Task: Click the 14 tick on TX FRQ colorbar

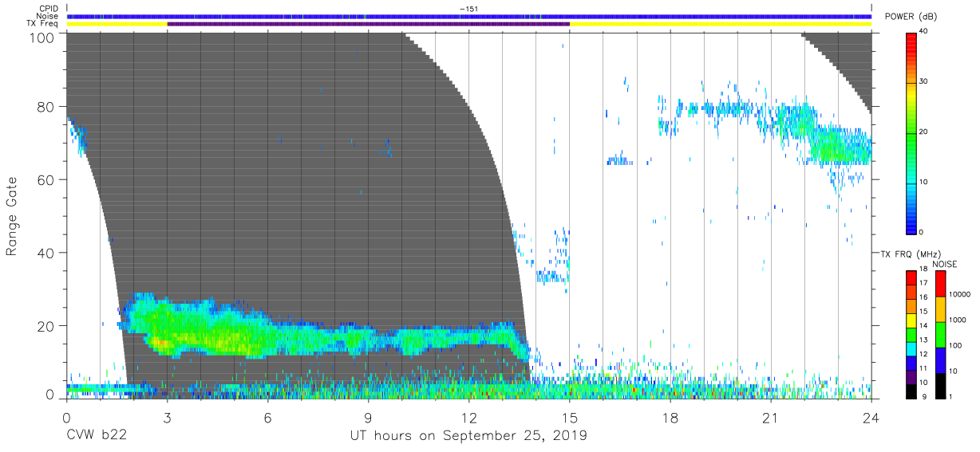Action: pyautogui.click(x=925, y=326)
